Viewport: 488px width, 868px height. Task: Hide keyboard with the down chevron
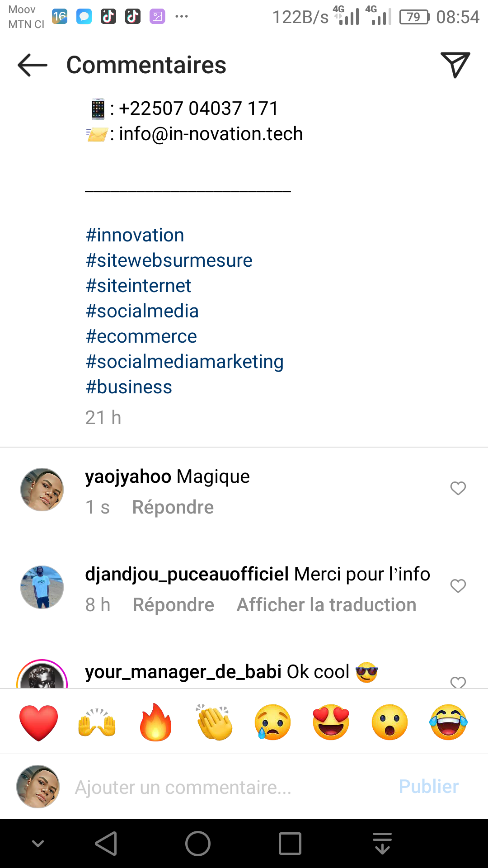click(x=38, y=844)
